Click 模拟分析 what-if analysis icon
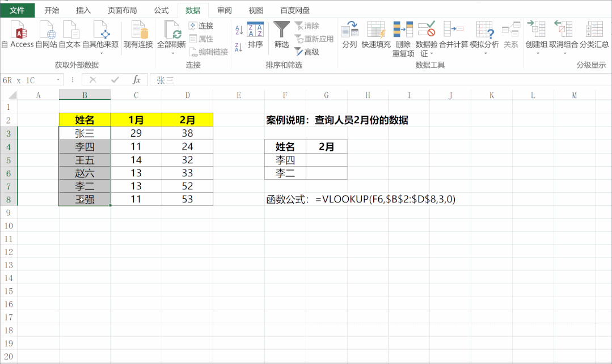 tap(484, 31)
